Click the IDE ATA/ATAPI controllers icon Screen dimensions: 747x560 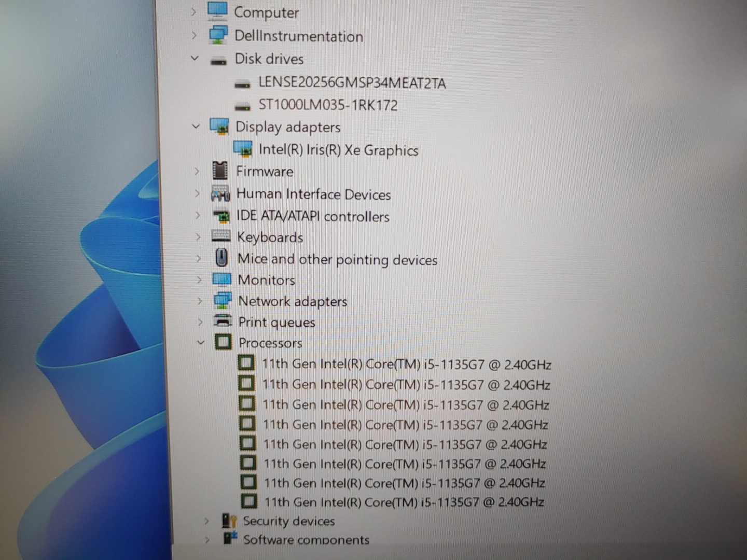click(222, 216)
